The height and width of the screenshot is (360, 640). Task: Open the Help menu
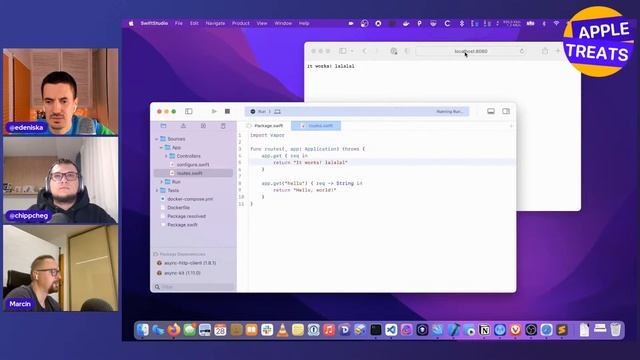pos(304,24)
